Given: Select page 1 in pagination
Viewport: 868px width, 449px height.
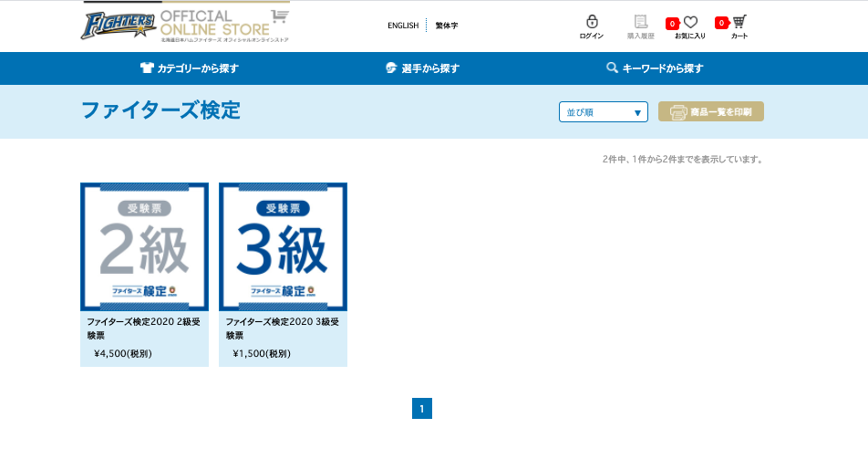Looking at the screenshot, I should [422, 409].
